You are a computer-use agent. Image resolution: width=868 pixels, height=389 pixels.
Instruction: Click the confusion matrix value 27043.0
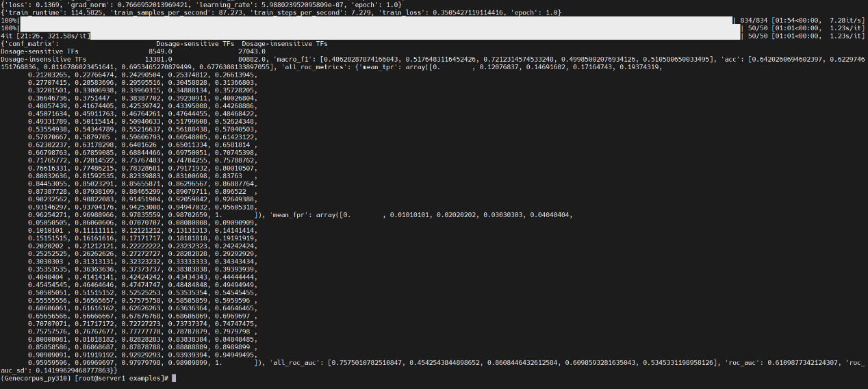click(x=253, y=51)
